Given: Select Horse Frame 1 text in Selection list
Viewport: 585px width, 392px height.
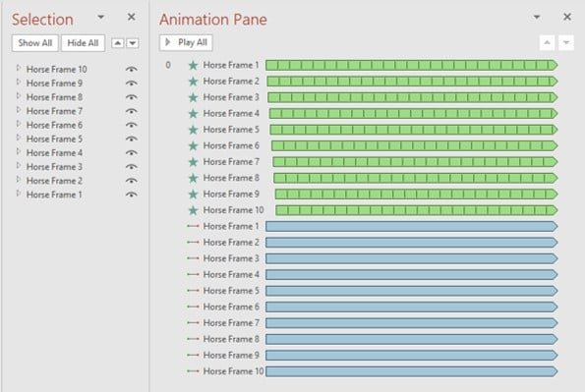Looking at the screenshot, I should click(x=54, y=195).
